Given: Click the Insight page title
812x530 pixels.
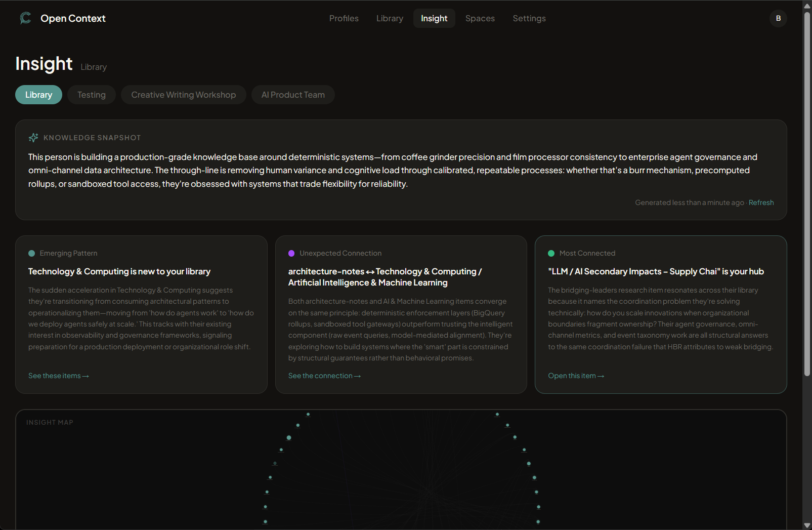Looking at the screenshot, I should pyautogui.click(x=44, y=64).
